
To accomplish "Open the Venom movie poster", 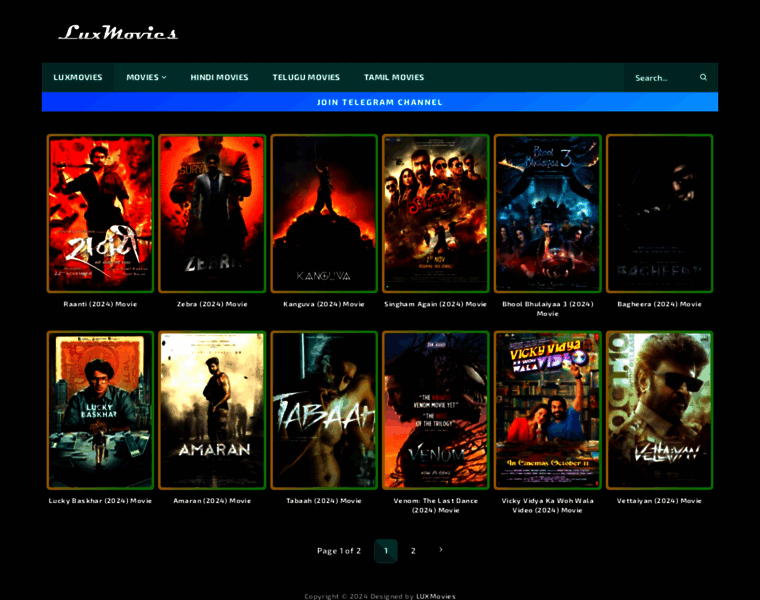I will [436, 410].
